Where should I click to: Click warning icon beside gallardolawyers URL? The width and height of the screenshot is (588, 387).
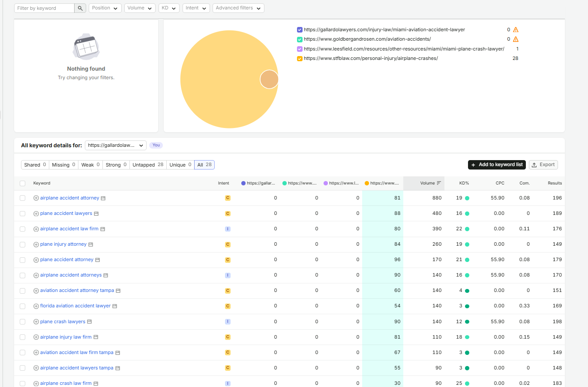[x=516, y=30]
